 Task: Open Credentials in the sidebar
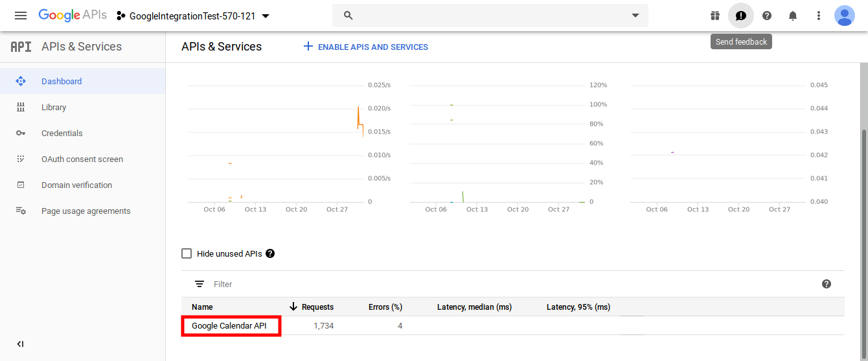click(62, 134)
